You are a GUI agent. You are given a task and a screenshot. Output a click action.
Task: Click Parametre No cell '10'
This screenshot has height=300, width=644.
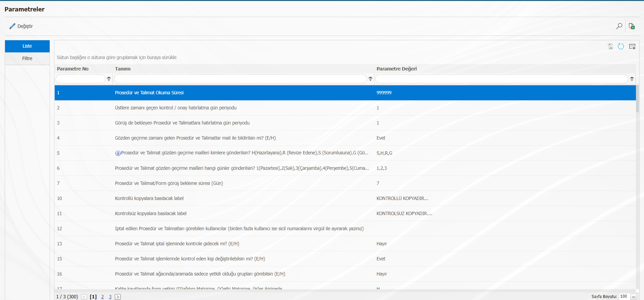59,198
